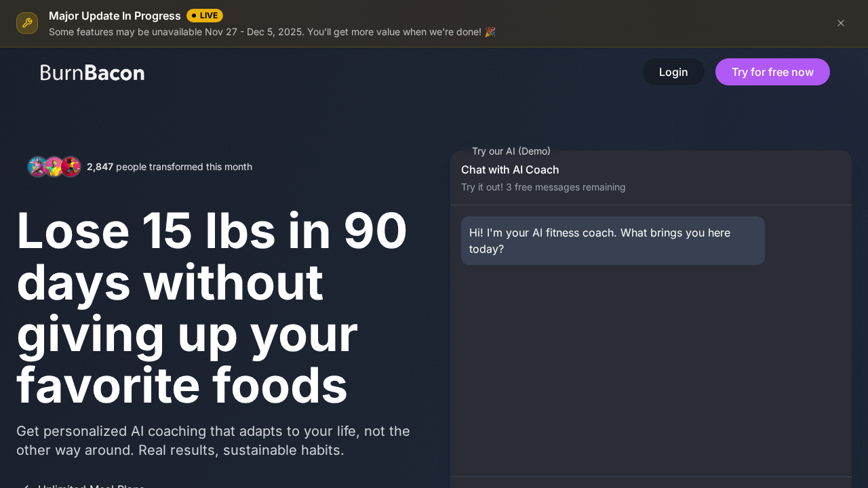Click the "Lose 15 lbs in 90 days" headline
Screen dimensions: 868x488
pyautogui.click(x=212, y=308)
